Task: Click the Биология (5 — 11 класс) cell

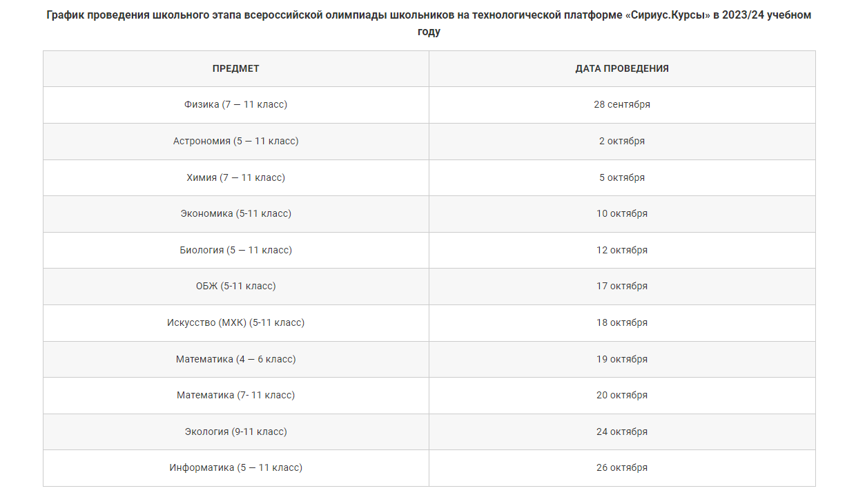Action: click(x=236, y=250)
